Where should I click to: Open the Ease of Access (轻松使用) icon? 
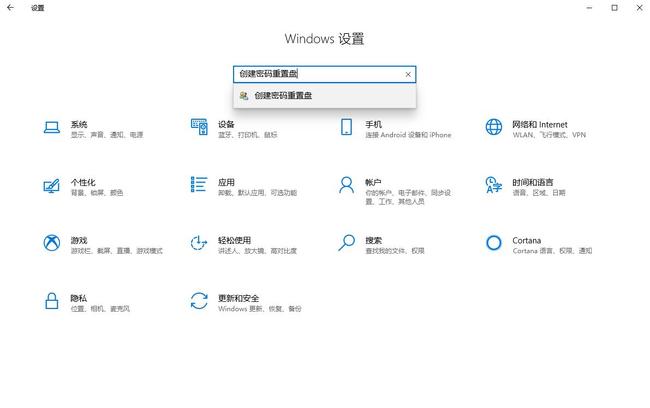coord(199,243)
